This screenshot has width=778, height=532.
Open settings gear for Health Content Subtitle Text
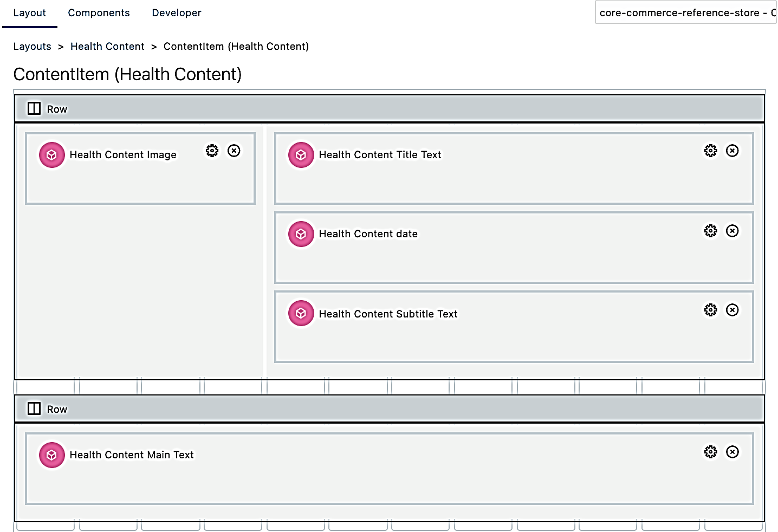(710, 310)
